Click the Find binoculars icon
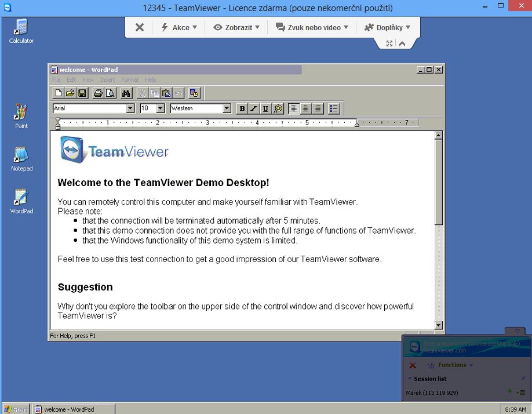This screenshot has height=414, width=532. [x=126, y=93]
